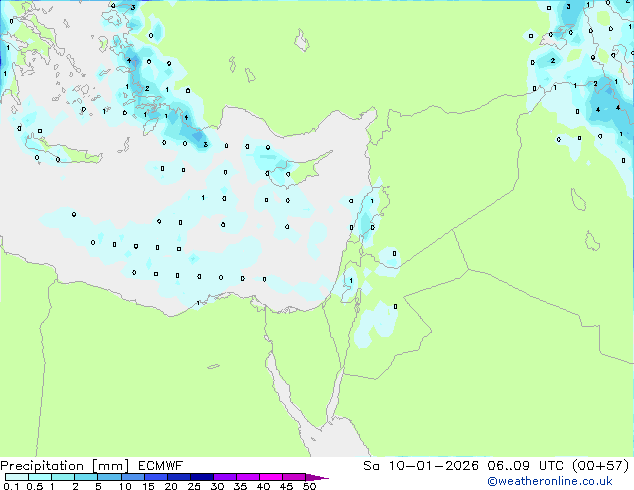Click the 40 to 45 mm legend swatch
634x490 pixels.
point(271,477)
